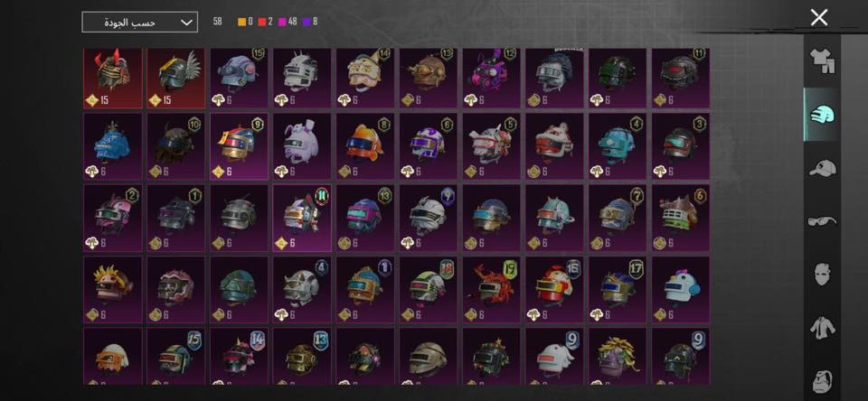Open the face mask category
The height and width of the screenshot is (401, 868).
click(x=822, y=275)
